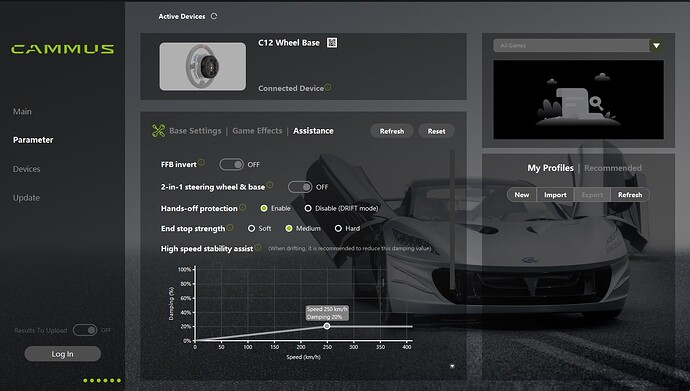Toggle the Results To Upload switch

[x=85, y=330]
